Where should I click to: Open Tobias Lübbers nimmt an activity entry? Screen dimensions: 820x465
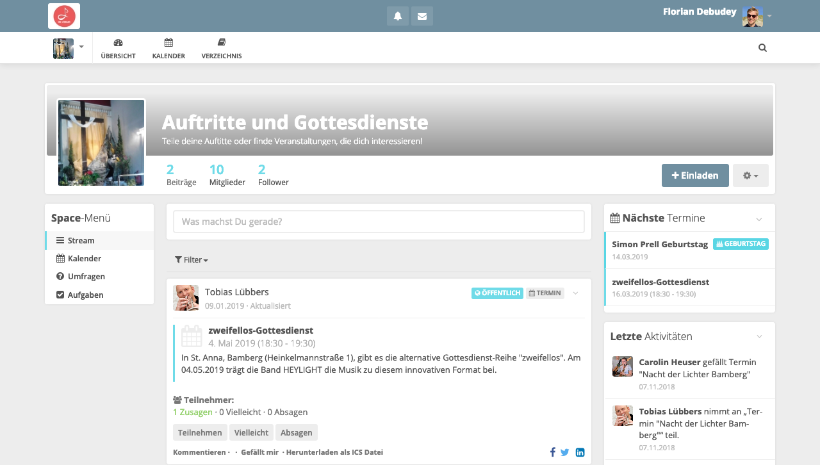click(689, 429)
